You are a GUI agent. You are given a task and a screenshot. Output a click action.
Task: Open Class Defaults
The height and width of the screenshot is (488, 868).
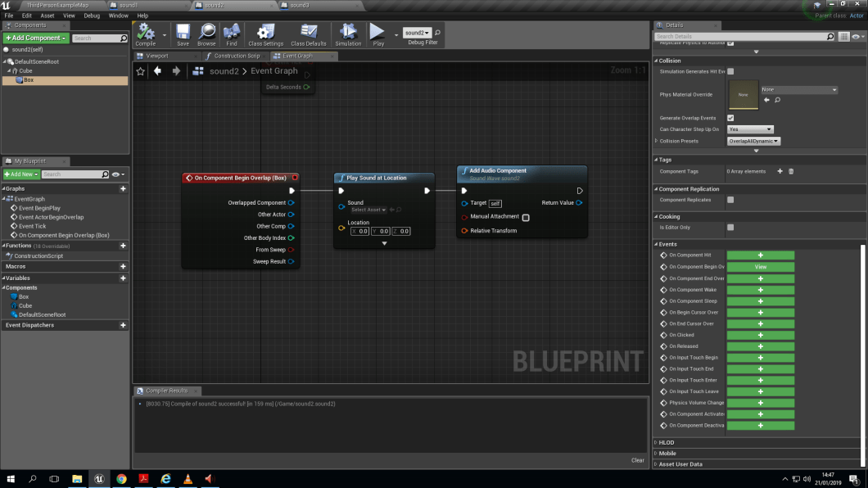tap(309, 34)
